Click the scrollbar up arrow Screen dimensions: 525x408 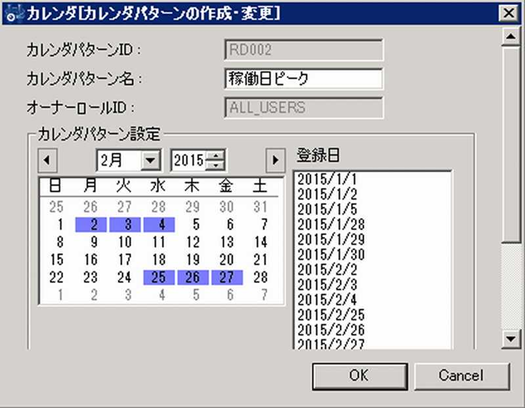point(511,36)
